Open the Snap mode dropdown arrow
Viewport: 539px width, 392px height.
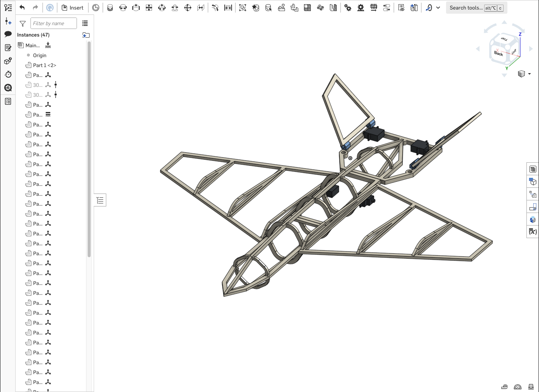pos(438,8)
